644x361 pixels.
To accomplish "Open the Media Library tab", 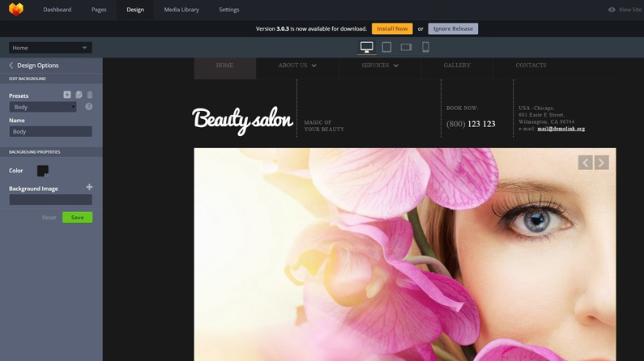I will [181, 10].
